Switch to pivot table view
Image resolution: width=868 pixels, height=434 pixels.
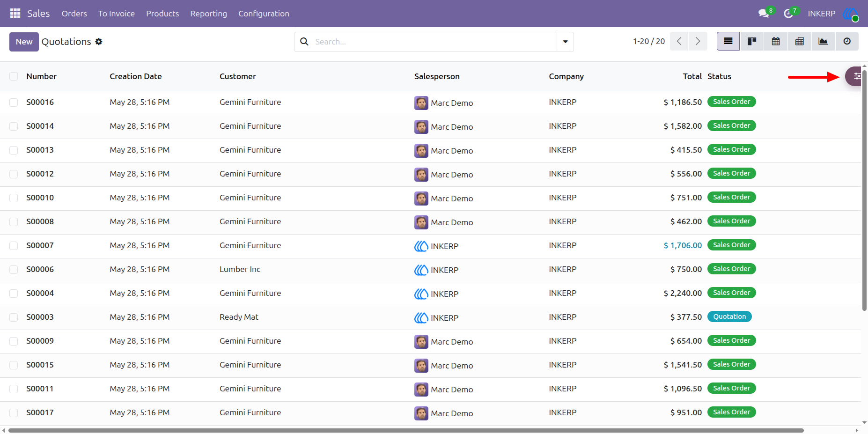click(800, 41)
